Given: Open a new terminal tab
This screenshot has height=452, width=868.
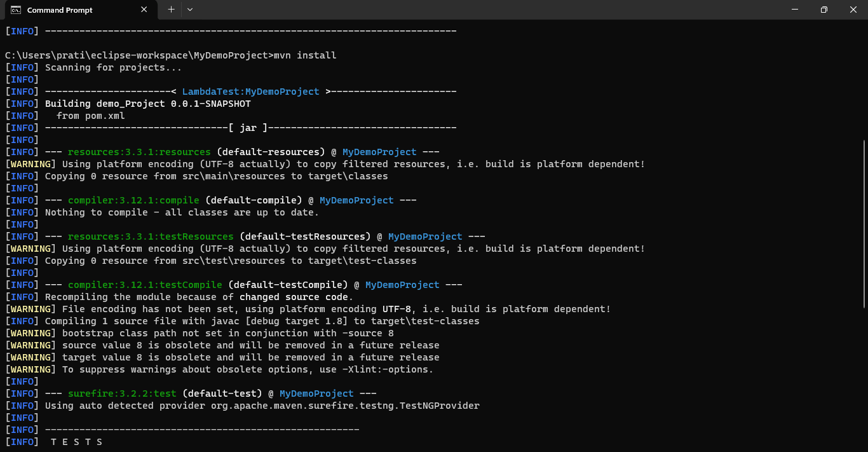Looking at the screenshot, I should coord(171,10).
